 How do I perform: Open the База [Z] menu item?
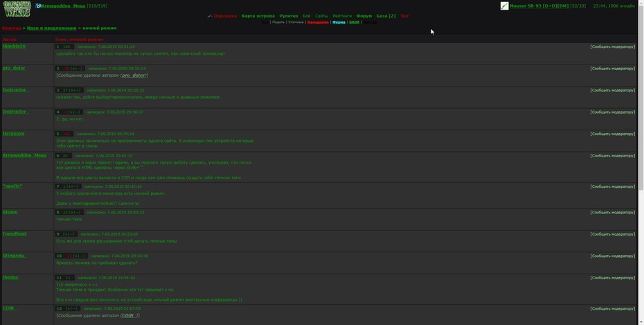click(x=386, y=16)
